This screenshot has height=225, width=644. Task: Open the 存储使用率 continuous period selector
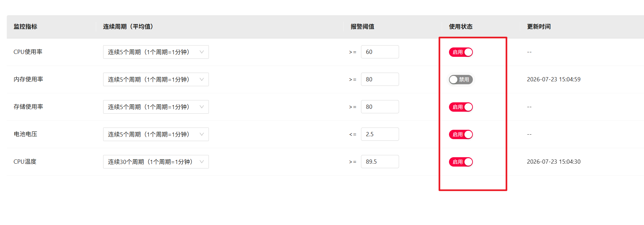click(x=156, y=107)
